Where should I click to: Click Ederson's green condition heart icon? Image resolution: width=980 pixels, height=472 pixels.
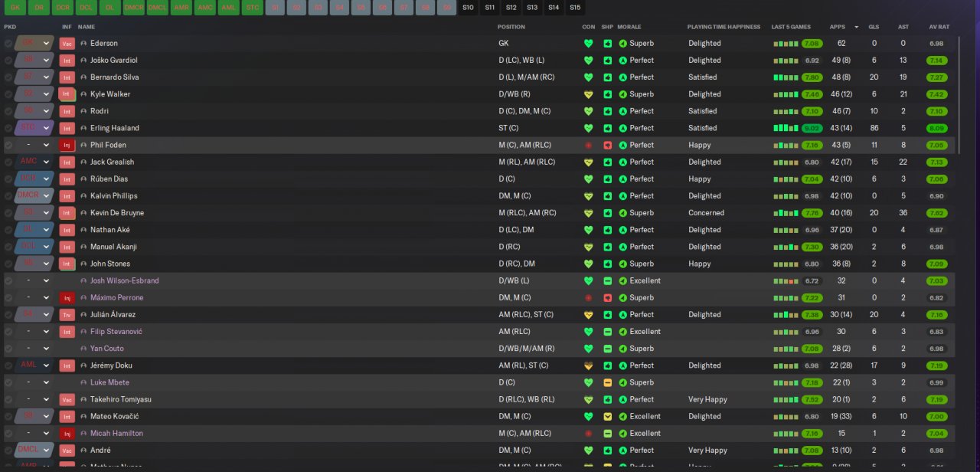pyautogui.click(x=588, y=44)
